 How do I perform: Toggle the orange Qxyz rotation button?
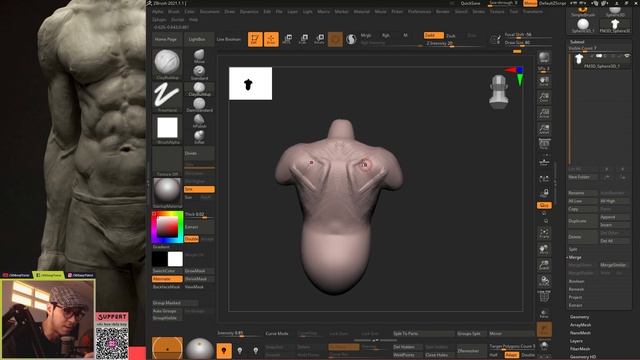pyautogui.click(x=544, y=205)
